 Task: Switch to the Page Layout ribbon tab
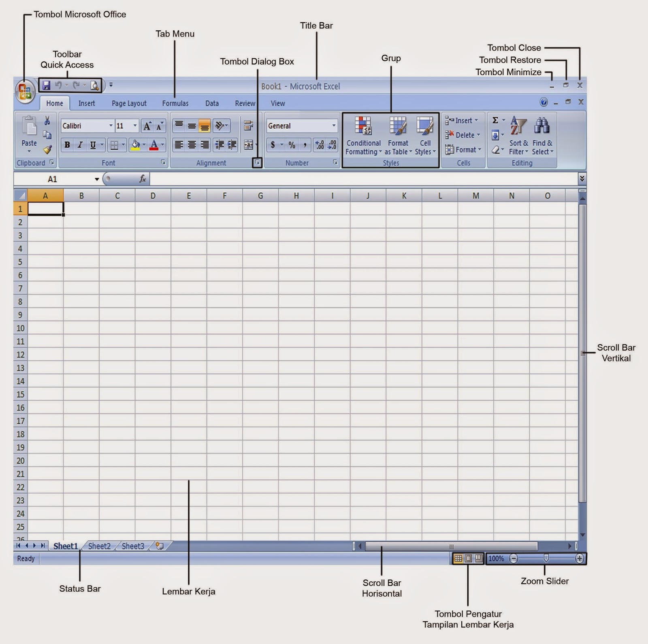tap(129, 104)
